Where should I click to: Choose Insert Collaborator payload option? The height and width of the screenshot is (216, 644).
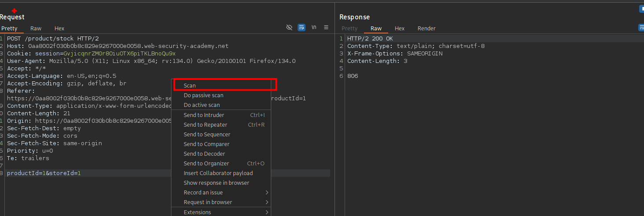pos(218,173)
